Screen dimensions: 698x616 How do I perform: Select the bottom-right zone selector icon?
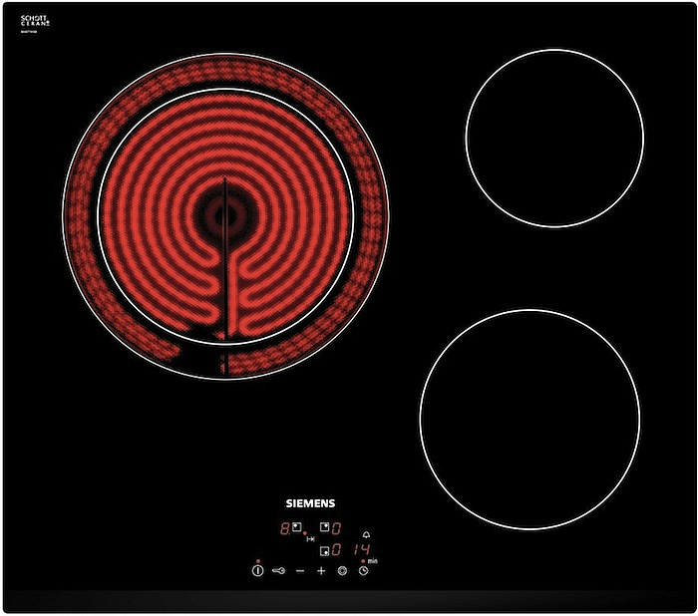[x=325, y=549]
